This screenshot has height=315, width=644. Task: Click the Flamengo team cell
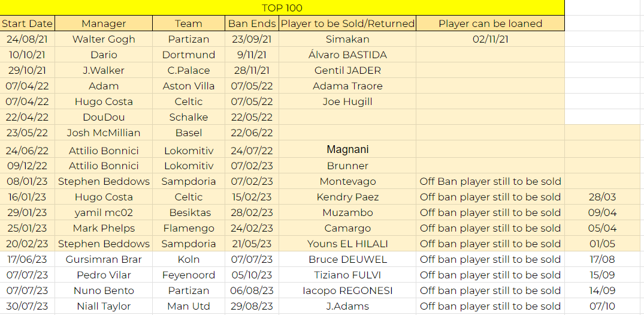189,228
